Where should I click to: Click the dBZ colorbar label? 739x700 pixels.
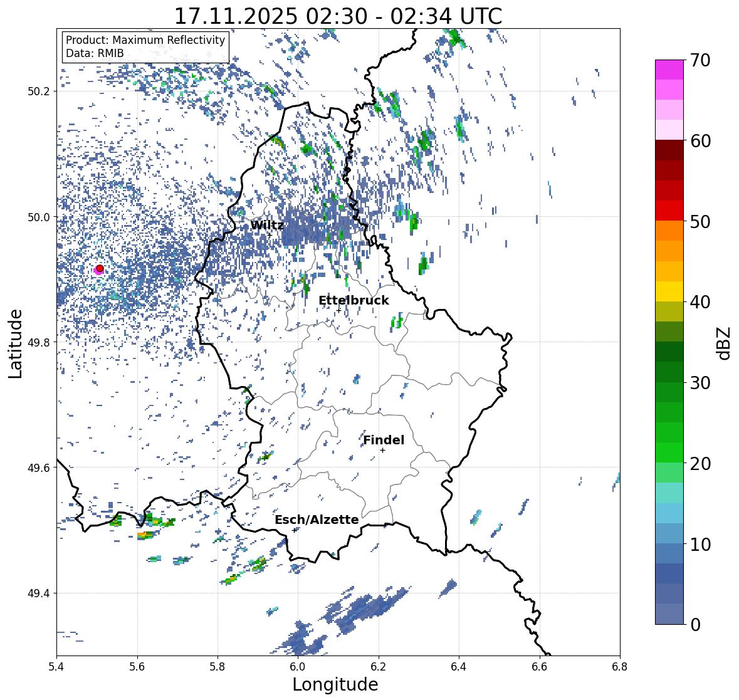click(725, 343)
